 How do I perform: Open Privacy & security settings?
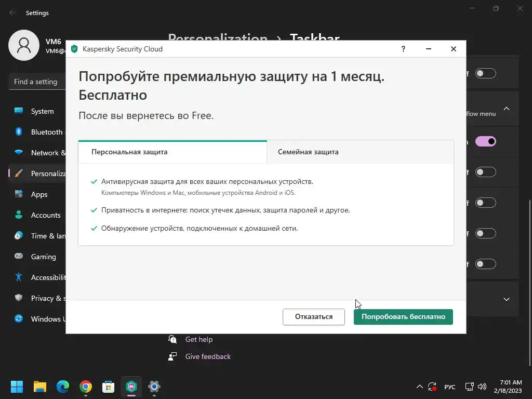37,298
